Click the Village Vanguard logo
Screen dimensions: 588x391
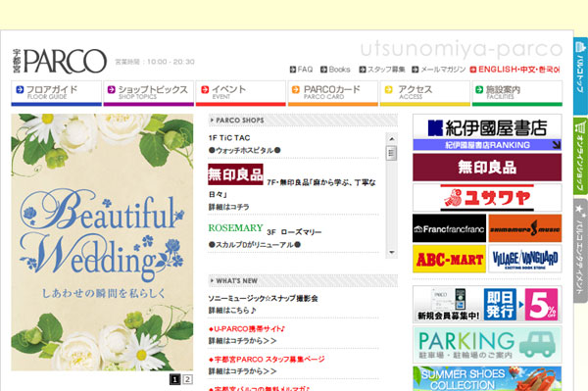525,259
